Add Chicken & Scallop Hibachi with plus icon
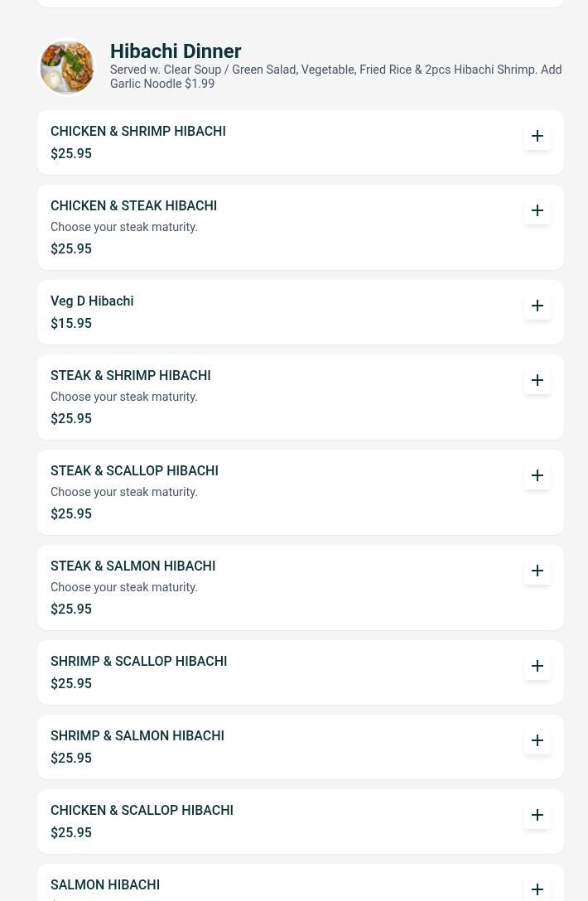Image resolution: width=588 pixels, height=901 pixels. tap(537, 816)
